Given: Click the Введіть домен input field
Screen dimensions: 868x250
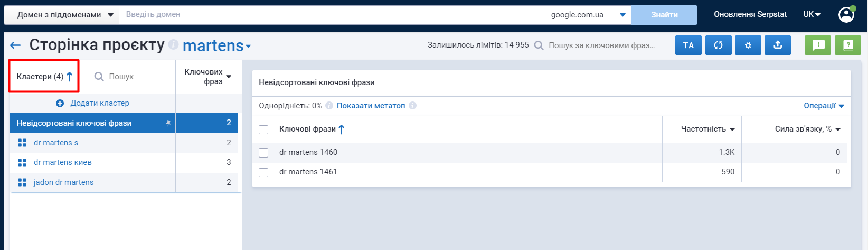Looking at the screenshot, I should pos(333,15).
